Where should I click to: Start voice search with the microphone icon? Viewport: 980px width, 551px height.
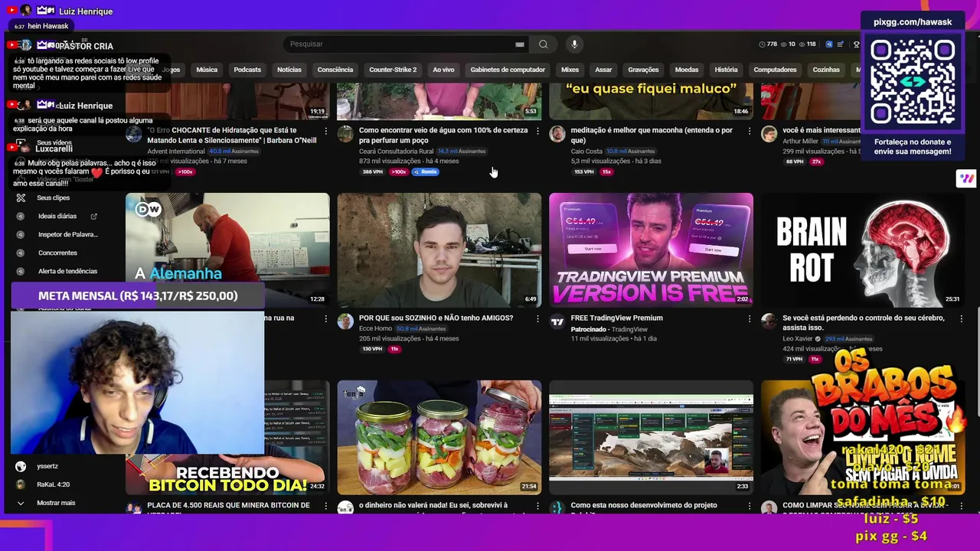(574, 44)
